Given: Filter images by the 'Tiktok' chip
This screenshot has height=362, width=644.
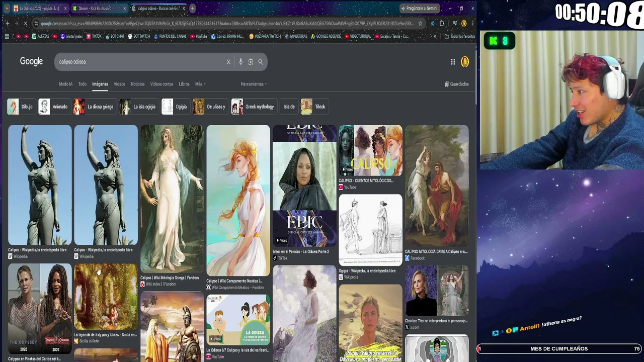Looking at the screenshot, I should 314,107.
